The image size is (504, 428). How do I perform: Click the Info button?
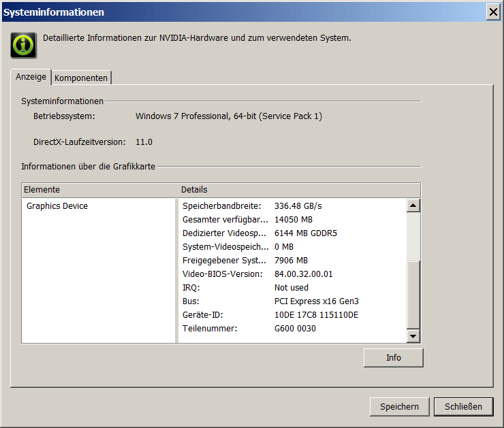click(x=394, y=358)
